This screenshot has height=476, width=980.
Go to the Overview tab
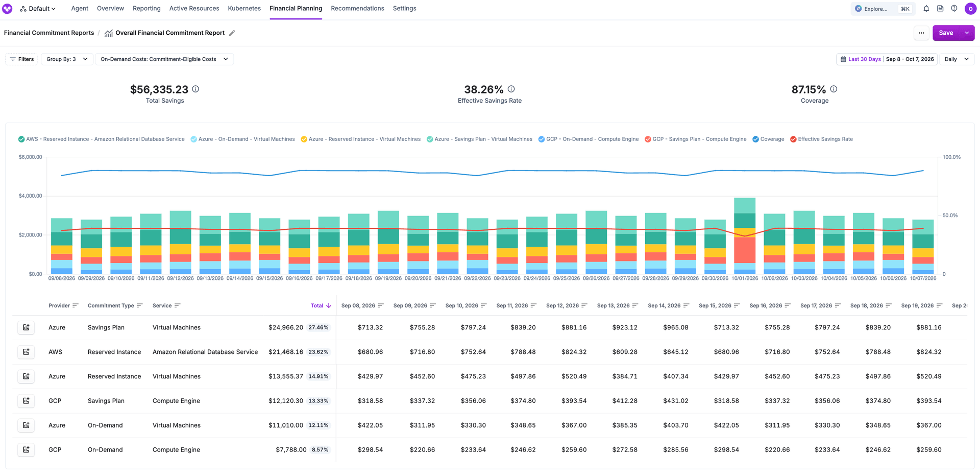click(110, 9)
